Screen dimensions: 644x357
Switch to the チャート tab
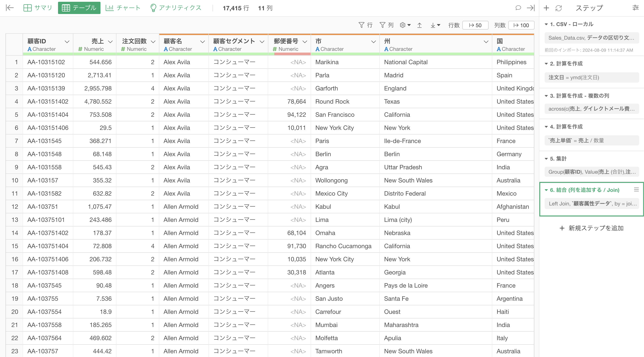[x=123, y=8]
